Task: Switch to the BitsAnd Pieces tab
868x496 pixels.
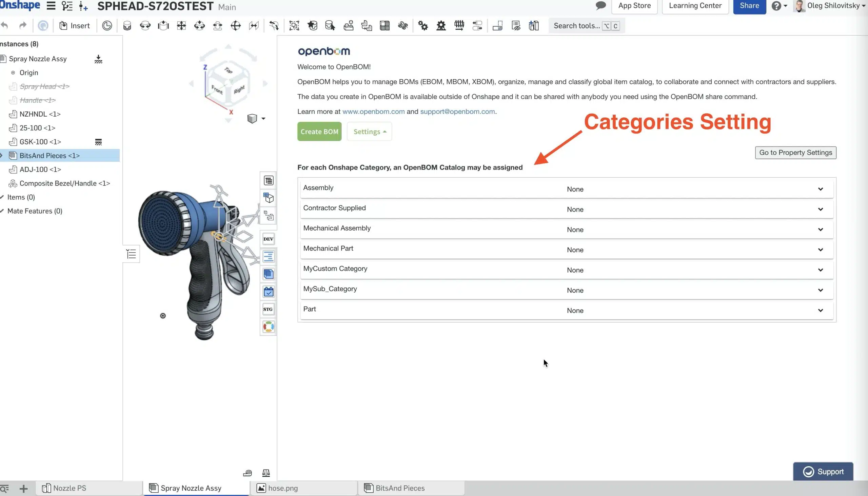Action: pyautogui.click(x=411, y=488)
